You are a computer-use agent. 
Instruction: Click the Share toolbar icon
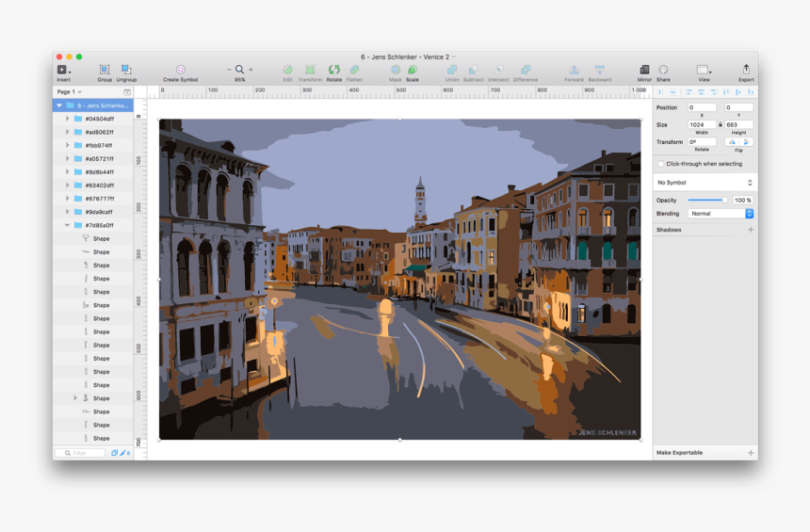663,70
